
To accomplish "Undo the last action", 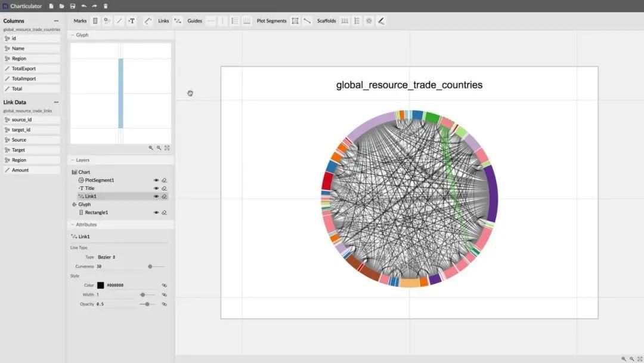I will [84, 6].
